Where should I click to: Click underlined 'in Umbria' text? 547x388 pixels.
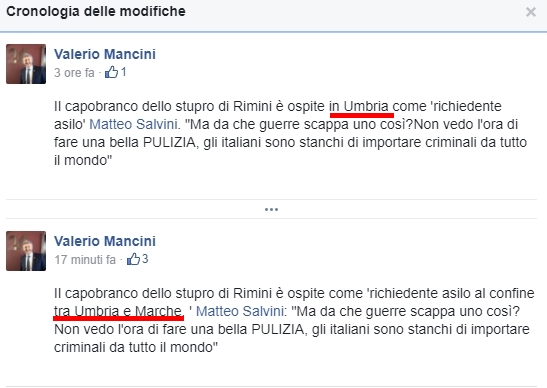tap(359, 106)
